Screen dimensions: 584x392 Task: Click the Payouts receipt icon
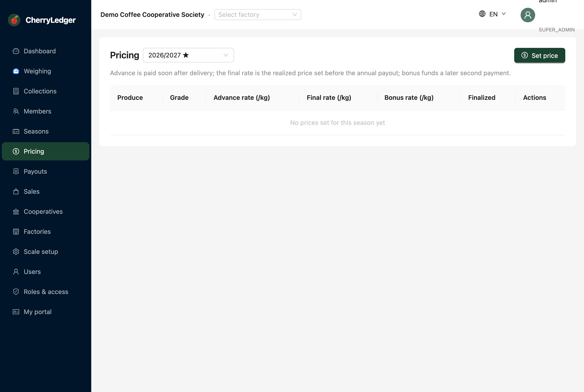[16, 171]
